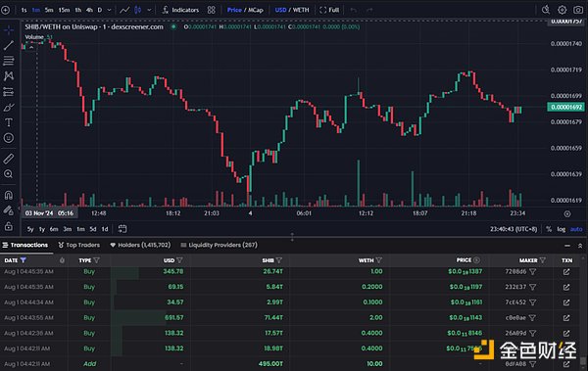Collapse the transactions panel with chevrons
The image size is (588, 371).
coord(580,246)
